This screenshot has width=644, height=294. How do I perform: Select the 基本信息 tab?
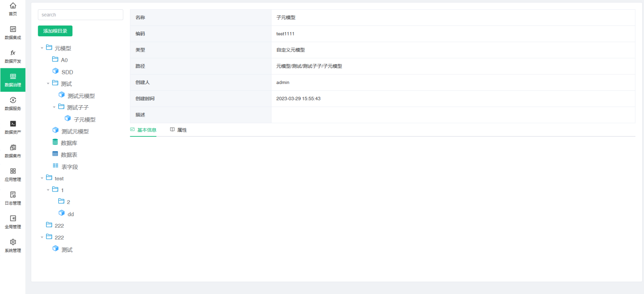[143, 130]
